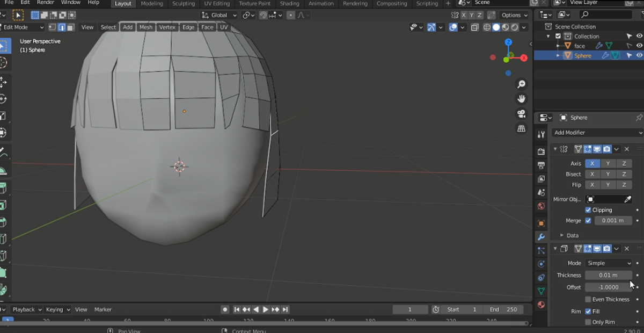Zoom the view with magnifier icon
644x333 pixels.
point(521,84)
